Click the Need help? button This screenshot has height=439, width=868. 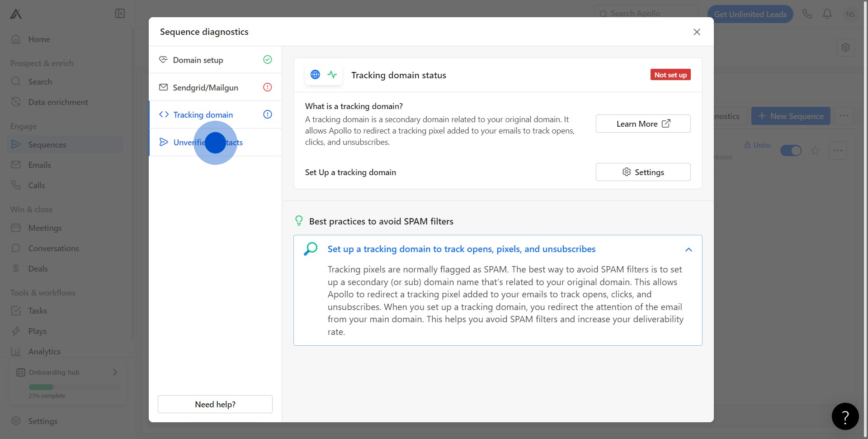pos(215,404)
